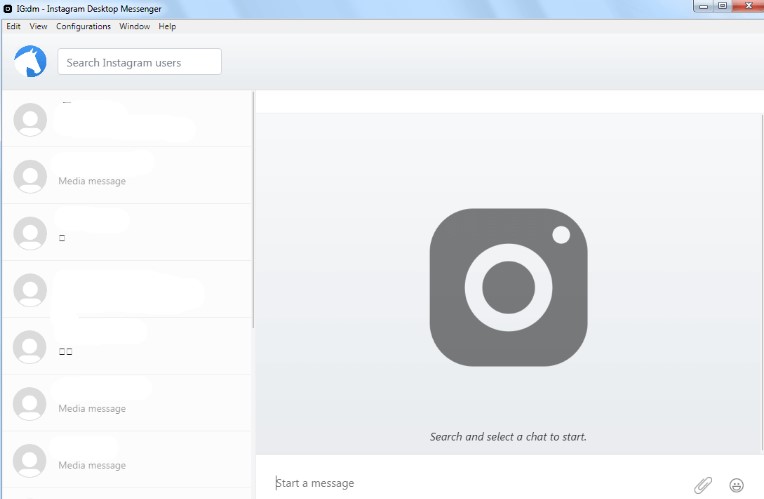764x499 pixels.
Task: Click the chat list scrollbar thumb
Action: (253, 210)
